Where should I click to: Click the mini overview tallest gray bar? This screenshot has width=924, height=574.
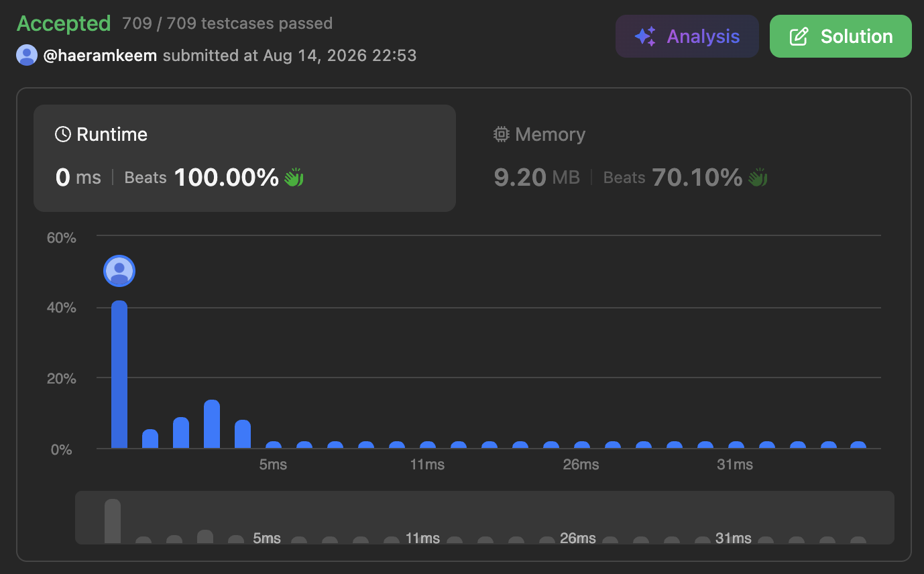(113, 521)
